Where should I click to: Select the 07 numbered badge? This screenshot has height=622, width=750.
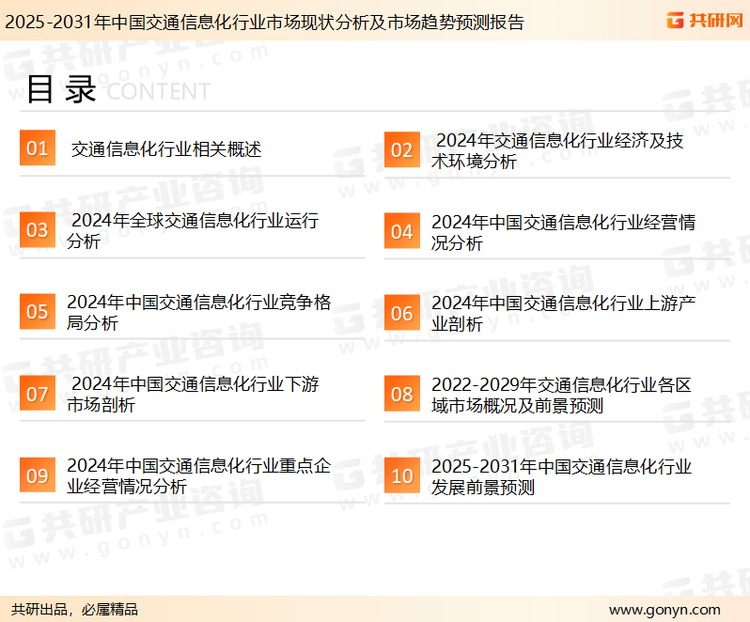tap(37, 394)
